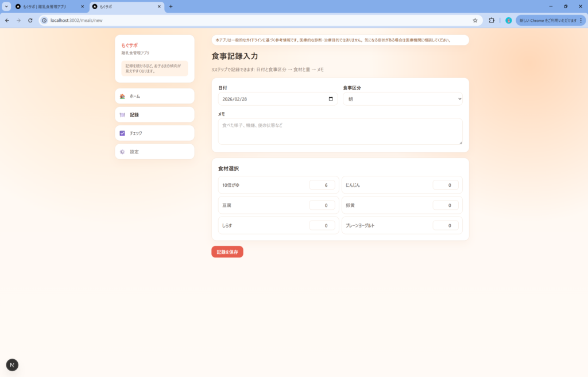The height and width of the screenshot is (377, 588).
Task: Click the home icon in the sidebar
Action: coord(122,97)
